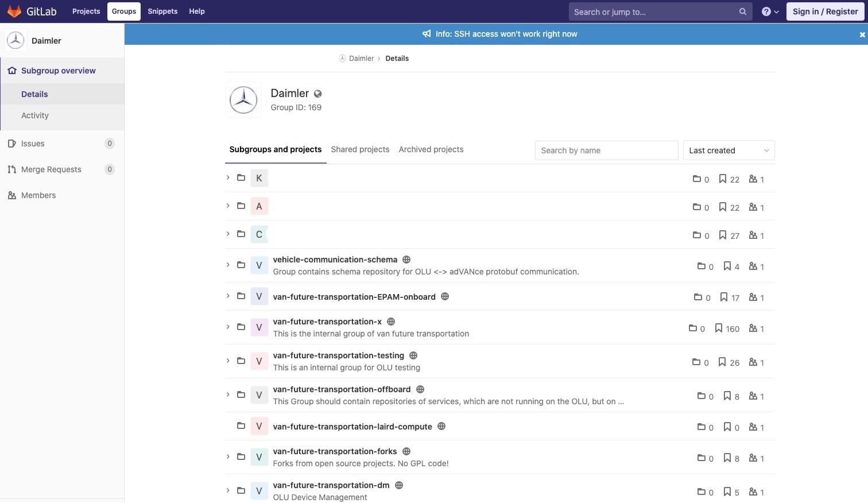Viewport: 868px width, 503px height.
Task: Click the globe icon next to van-future-transportation-x
Action: (x=391, y=322)
